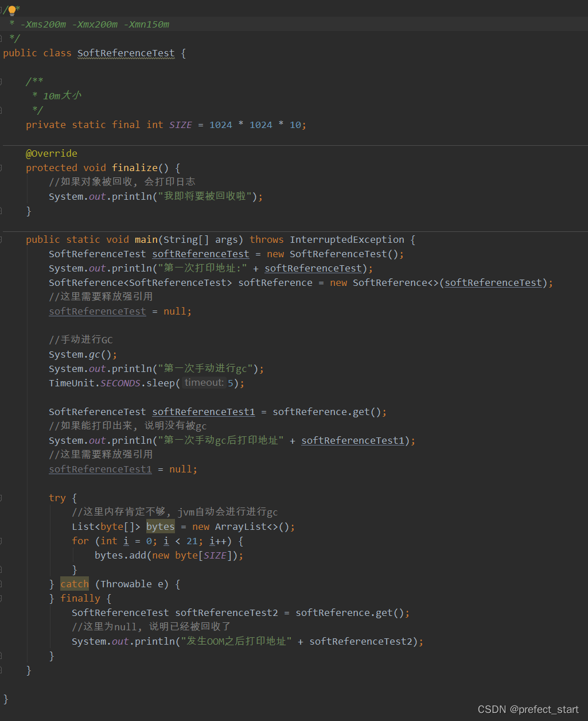This screenshot has height=721, width=588.
Task: Click the string "第一次手动进行gc"
Action: pos(205,369)
